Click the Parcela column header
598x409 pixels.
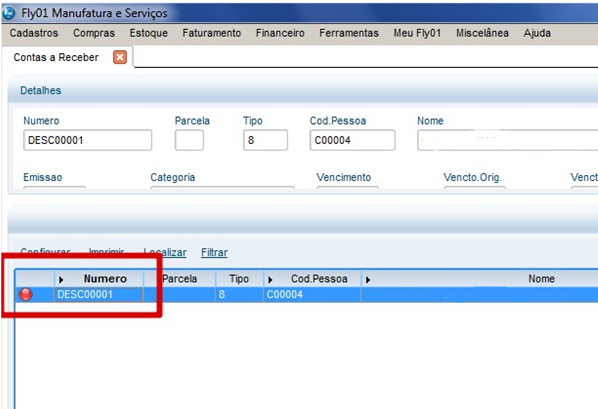pos(179,279)
